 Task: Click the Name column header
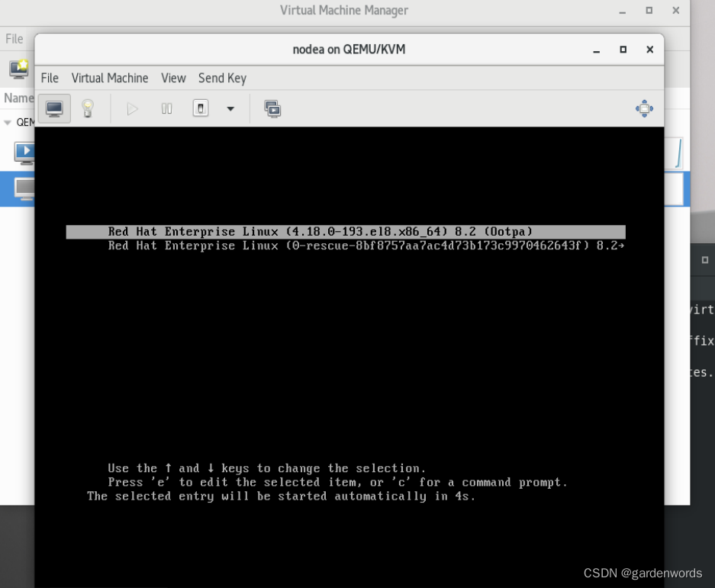[18, 98]
